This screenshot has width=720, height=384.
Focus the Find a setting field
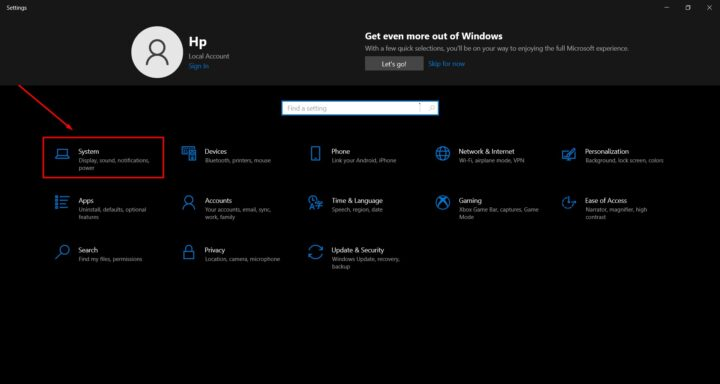360,108
